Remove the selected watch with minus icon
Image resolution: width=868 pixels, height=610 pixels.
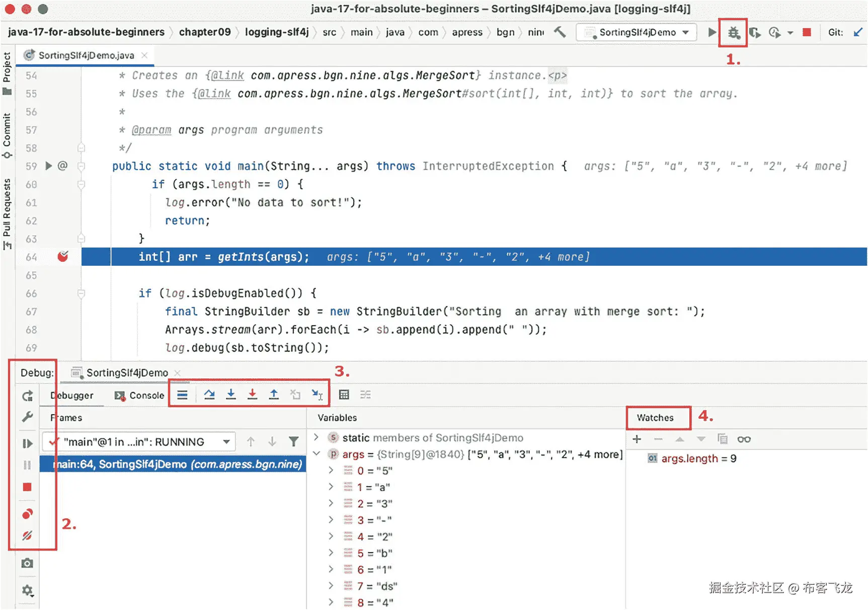tap(658, 439)
